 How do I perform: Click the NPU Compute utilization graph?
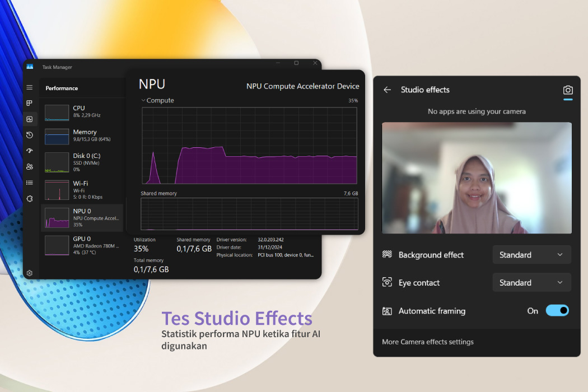[249, 146]
